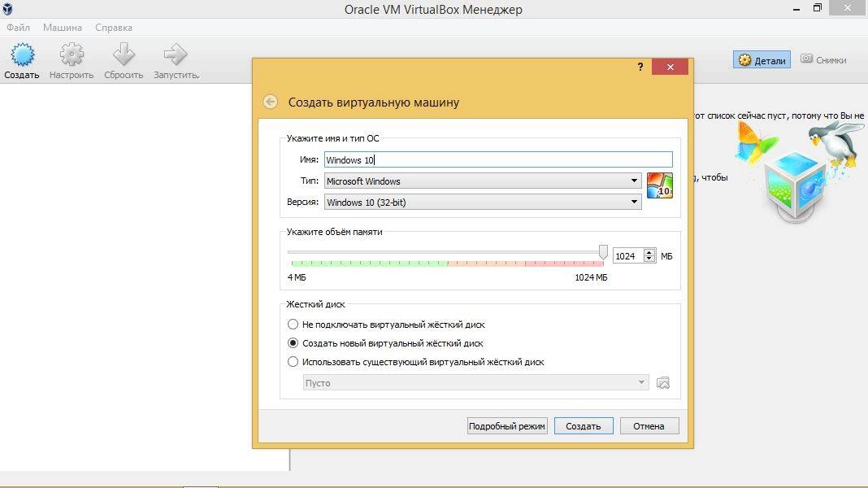
Task: Increase memory with stepper up arrow
Action: (x=650, y=252)
